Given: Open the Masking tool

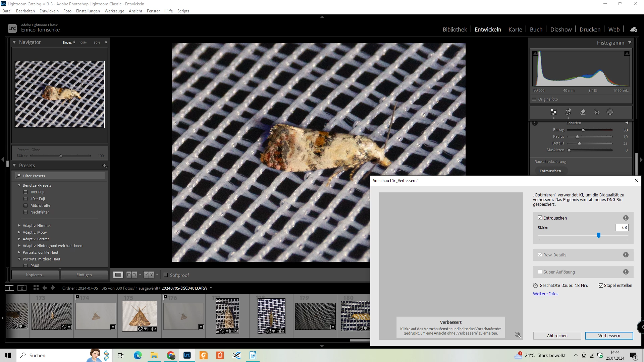Looking at the screenshot, I should tap(610, 112).
